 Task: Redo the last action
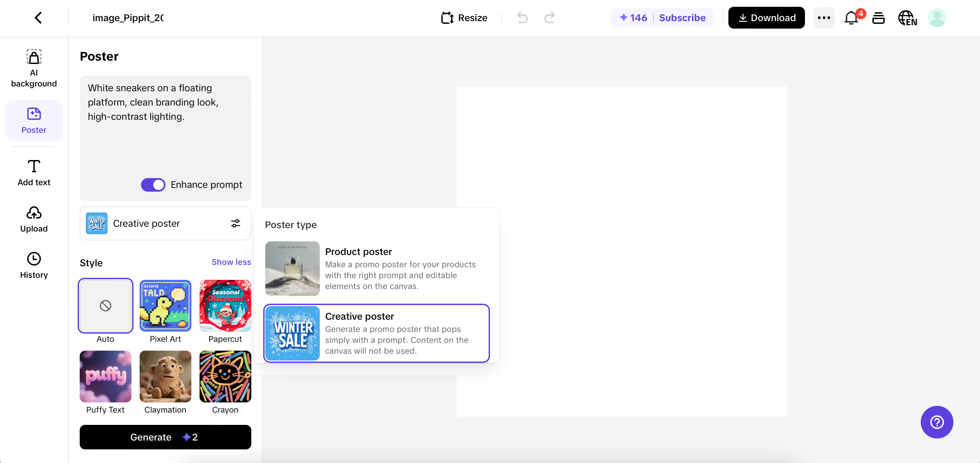549,17
